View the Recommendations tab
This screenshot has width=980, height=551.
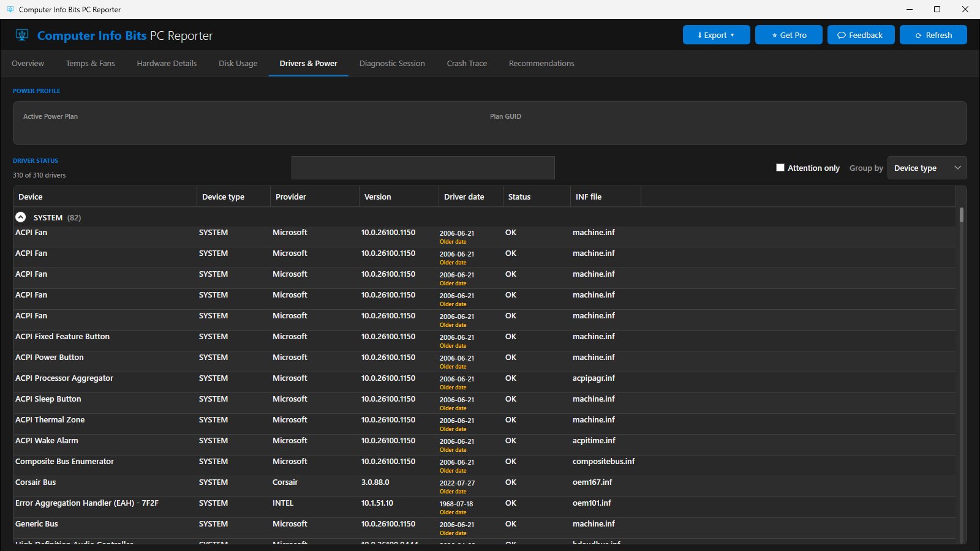[x=541, y=63]
